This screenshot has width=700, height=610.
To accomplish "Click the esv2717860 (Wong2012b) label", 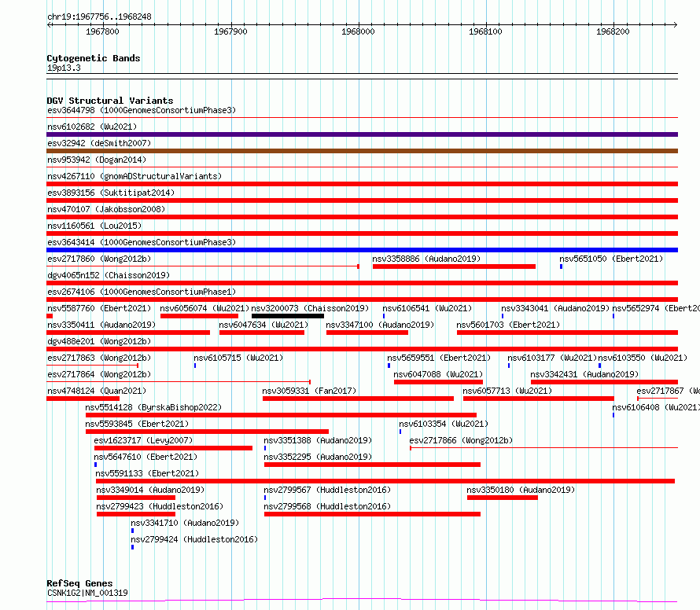I will coord(99,259).
